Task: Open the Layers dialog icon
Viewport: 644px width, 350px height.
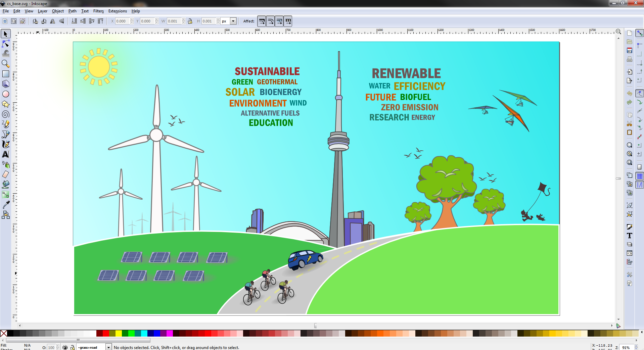Action: pos(630,244)
